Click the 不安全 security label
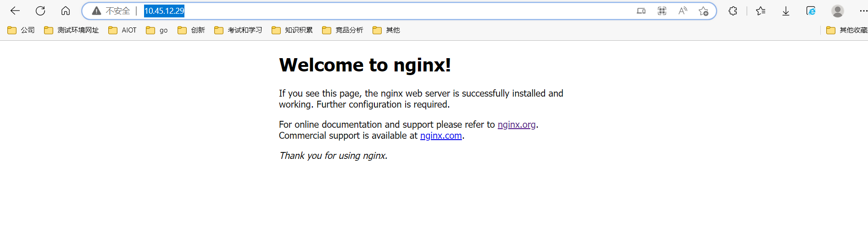868x239 pixels. tap(118, 11)
